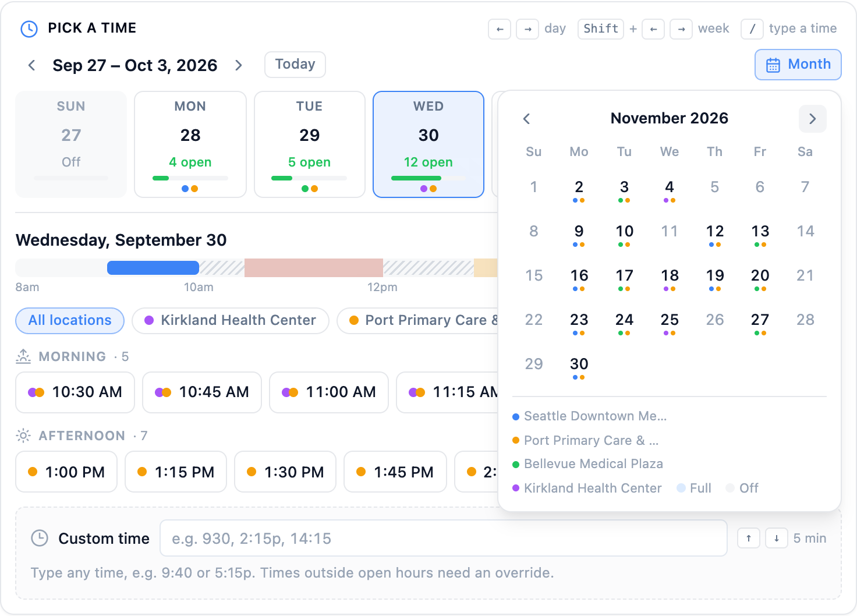Select November 27 in month calendar
857x616 pixels.
coord(760,324)
